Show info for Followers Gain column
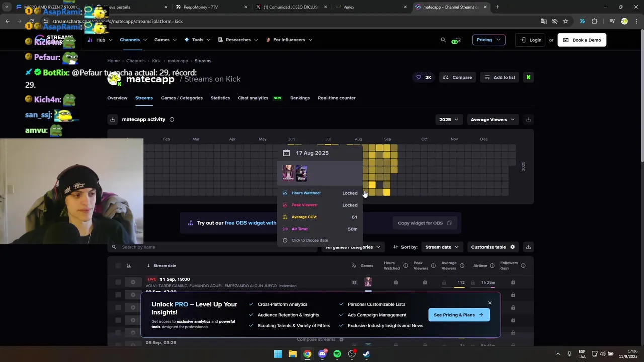Image resolution: width=644 pixels, height=362 pixels. [x=523, y=265]
